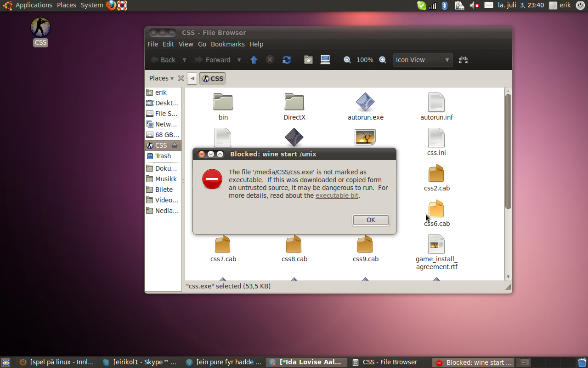Open the Computer toolbar icon

tap(325, 60)
